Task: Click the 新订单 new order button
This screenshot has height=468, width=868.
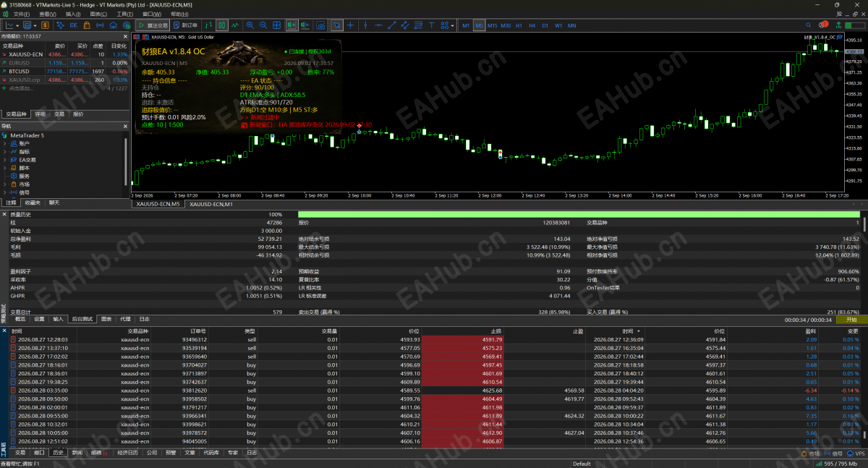Action: coord(186,25)
